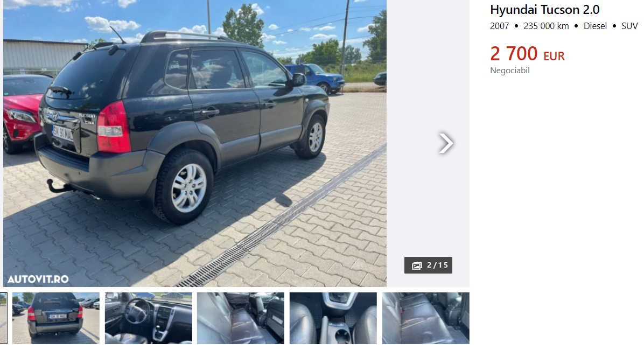This screenshot has height=350, width=644.
Task: Click the AUTOVIT.RO watermark logo
Action: point(38,279)
